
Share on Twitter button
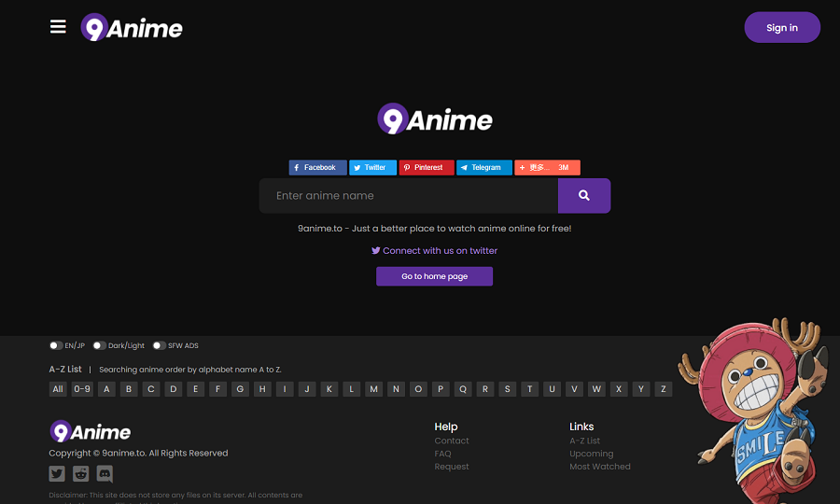coord(372,168)
